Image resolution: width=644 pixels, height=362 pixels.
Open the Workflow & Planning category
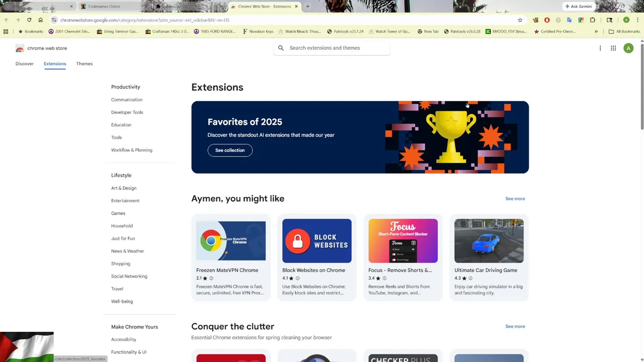132,150
